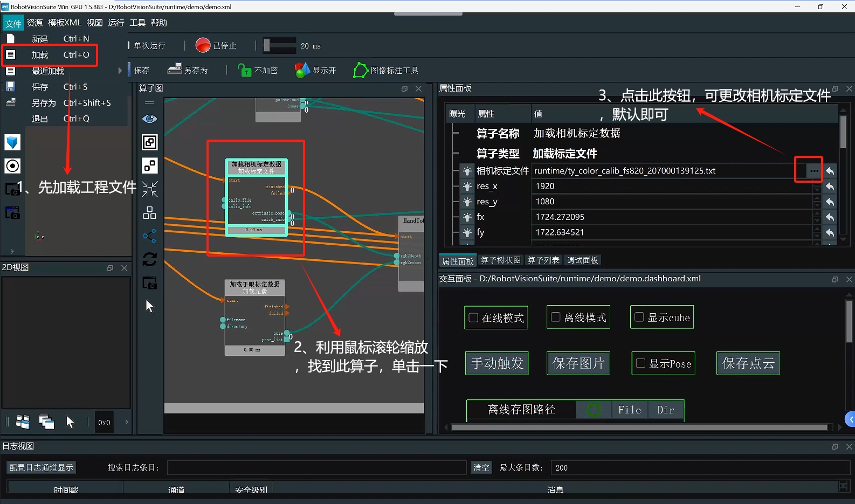Image resolution: width=855 pixels, height=504 pixels.
Task: Click the res_x stepper arrows
Action: pyautogui.click(x=817, y=187)
